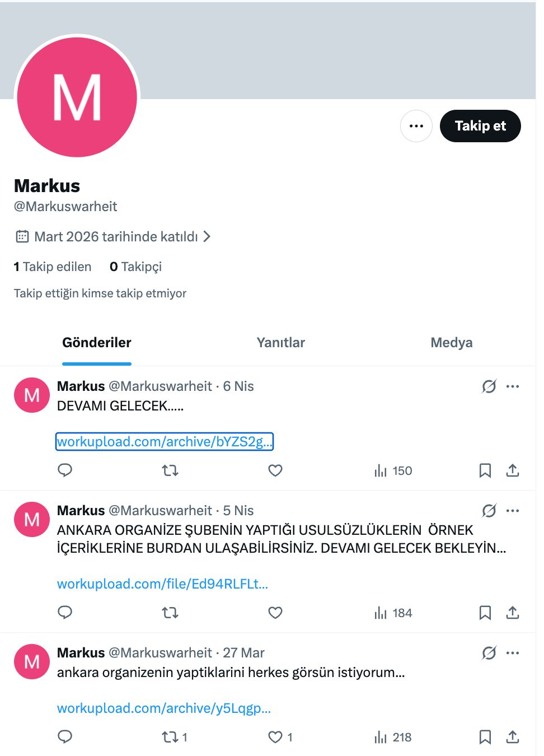Expand the join date details chevron

click(207, 236)
